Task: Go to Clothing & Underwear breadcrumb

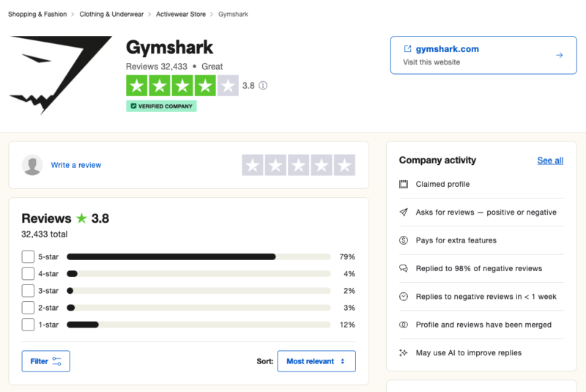Action: pyautogui.click(x=110, y=14)
